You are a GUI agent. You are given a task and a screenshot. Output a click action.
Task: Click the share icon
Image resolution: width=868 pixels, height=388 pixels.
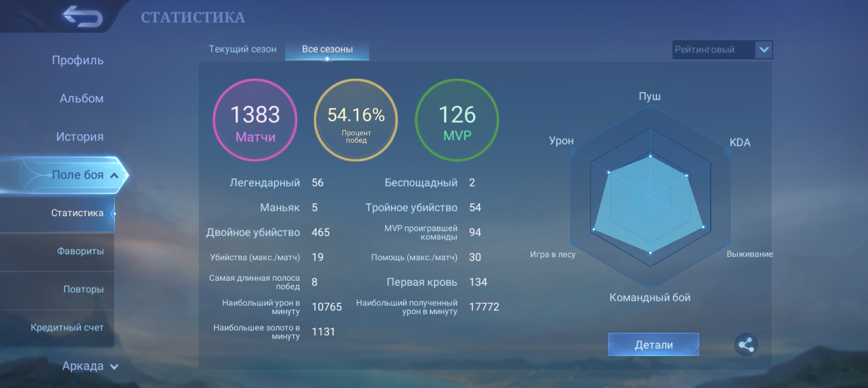pos(746,345)
